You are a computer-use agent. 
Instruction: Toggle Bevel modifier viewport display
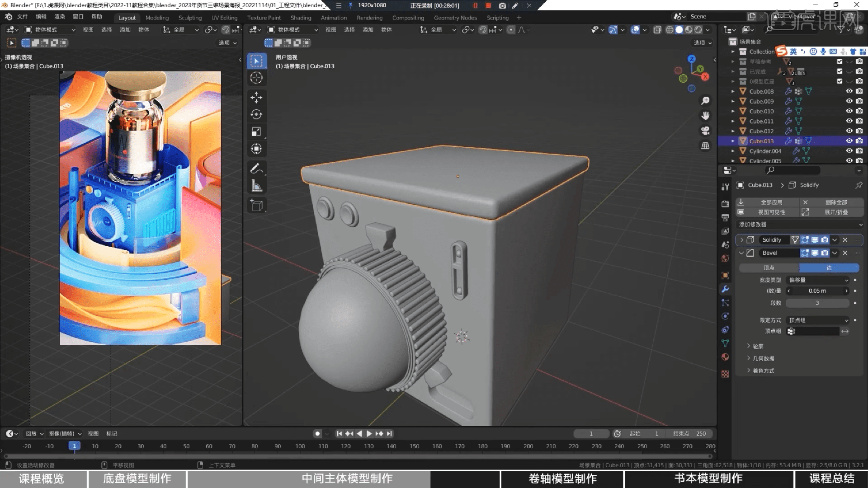(x=815, y=253)
